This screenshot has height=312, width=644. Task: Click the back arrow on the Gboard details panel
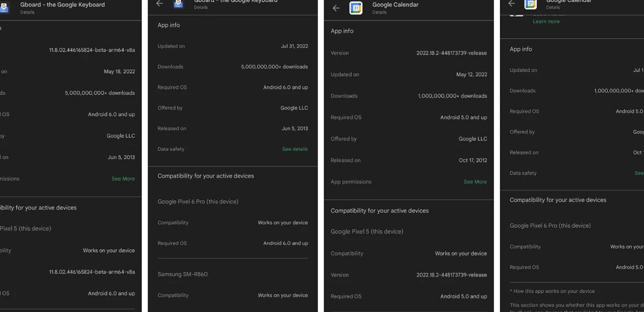coord(158,3)
